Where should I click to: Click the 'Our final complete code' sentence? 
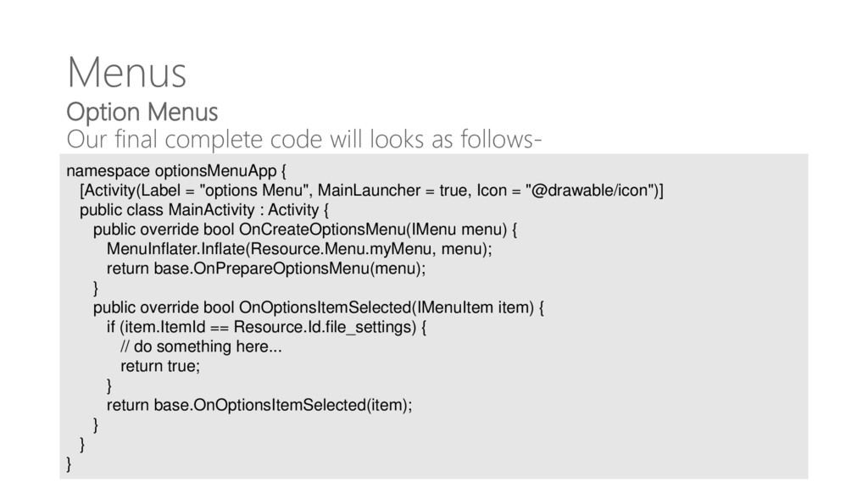coord(304,139)
